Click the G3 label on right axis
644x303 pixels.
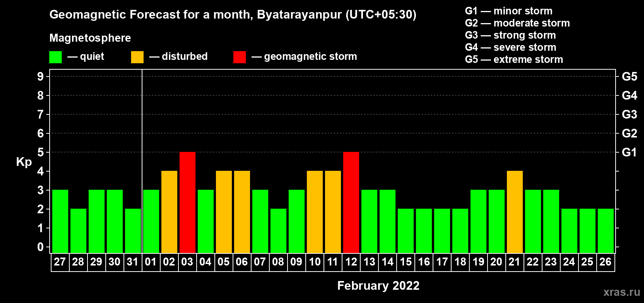[629, 114]
